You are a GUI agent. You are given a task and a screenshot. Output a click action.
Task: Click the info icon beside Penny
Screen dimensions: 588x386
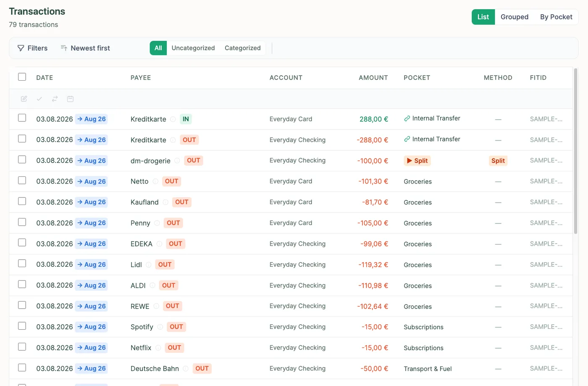(x=157, y=223)
